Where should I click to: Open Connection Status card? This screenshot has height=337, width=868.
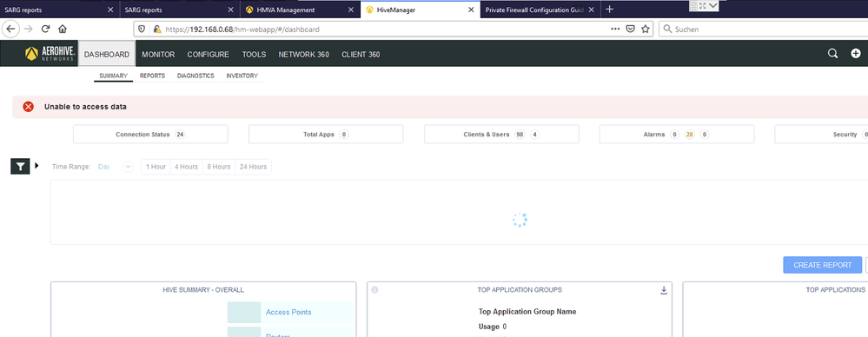click(x=150, y=135)
